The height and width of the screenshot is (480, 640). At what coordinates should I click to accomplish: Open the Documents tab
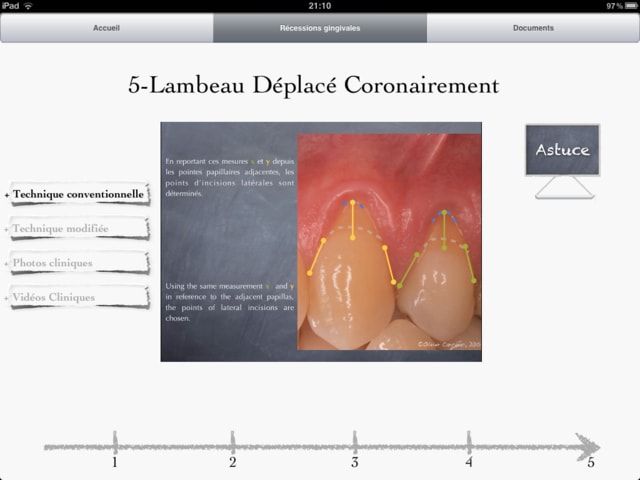pos(533,28)
